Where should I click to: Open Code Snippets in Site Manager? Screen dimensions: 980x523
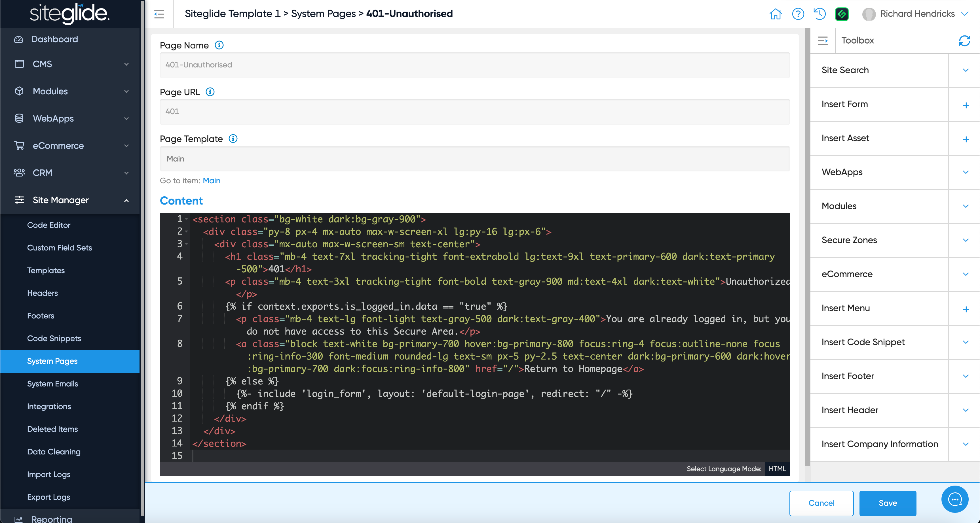[54, 338]
